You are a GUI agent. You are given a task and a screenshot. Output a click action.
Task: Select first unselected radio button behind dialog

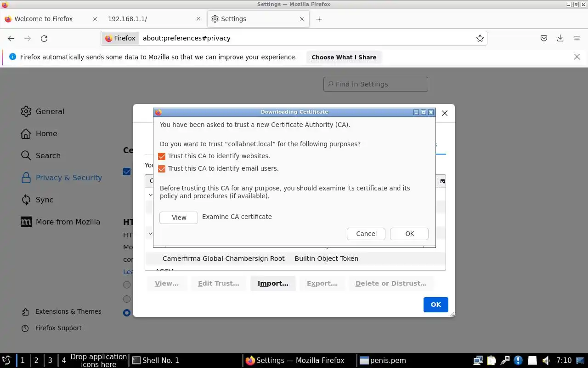coord(127,285)
